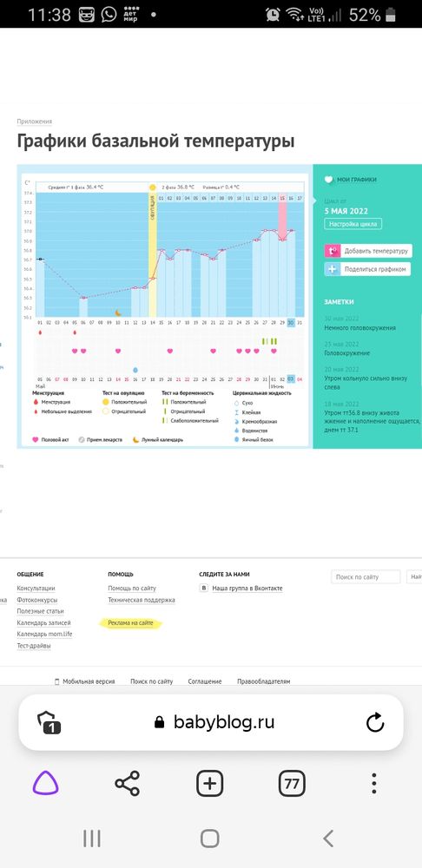Open "Настройка цикла" settings
The image size is (422, 868).
(x=353, y=224)
